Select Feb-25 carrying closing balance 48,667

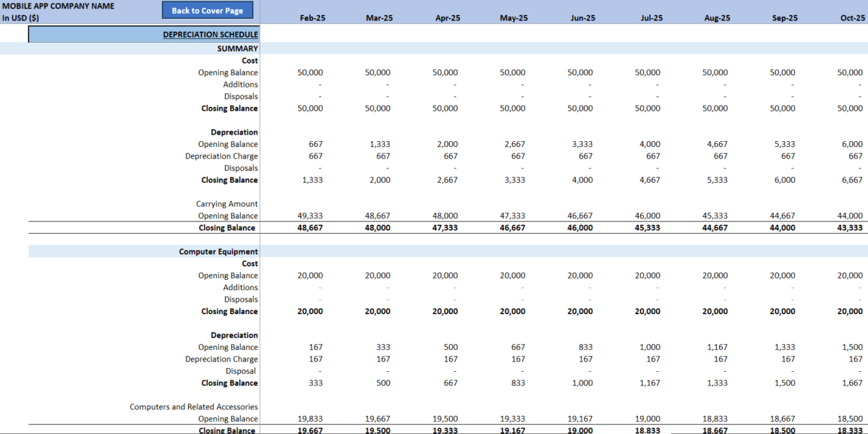(310, 228)
